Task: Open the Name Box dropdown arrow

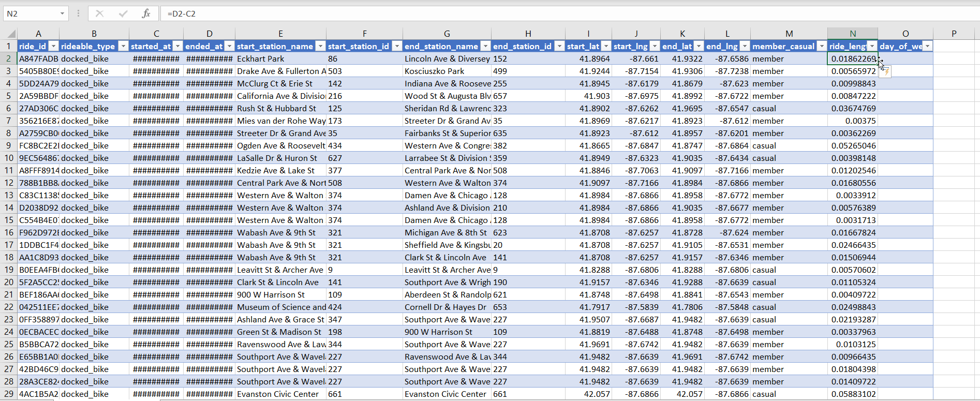Action: pos(62,13)
